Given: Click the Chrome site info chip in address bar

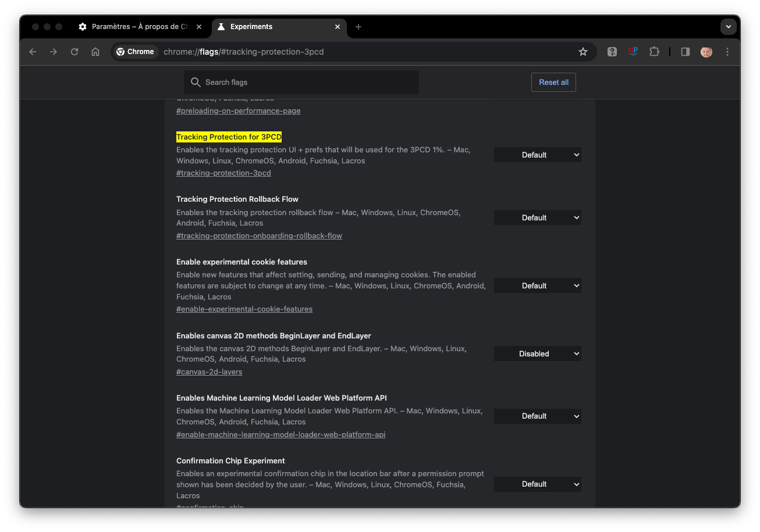Looking at the screenshot, I should (x=136, y=52).
